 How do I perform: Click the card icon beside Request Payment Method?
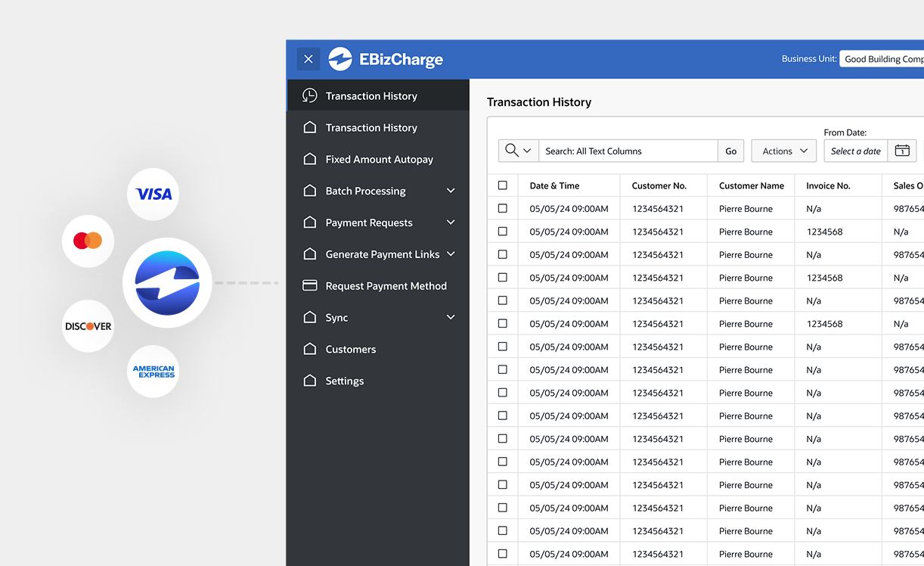(309, 285)
